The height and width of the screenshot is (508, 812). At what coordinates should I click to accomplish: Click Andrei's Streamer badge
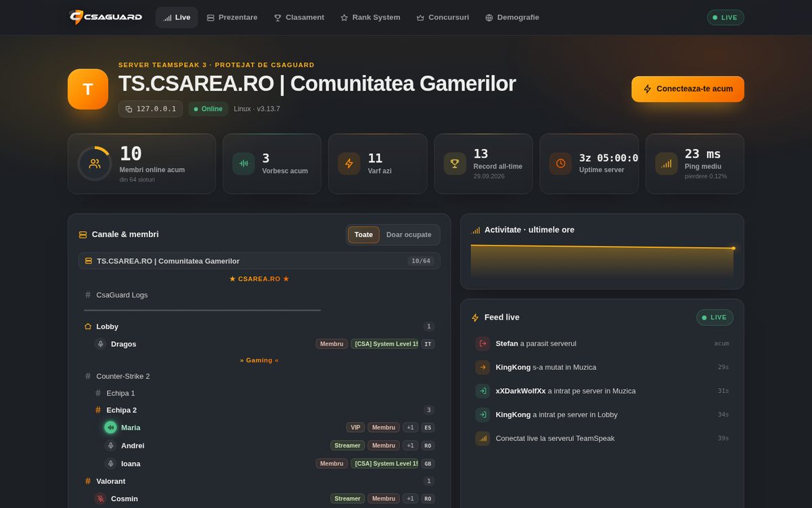[347, 446]
